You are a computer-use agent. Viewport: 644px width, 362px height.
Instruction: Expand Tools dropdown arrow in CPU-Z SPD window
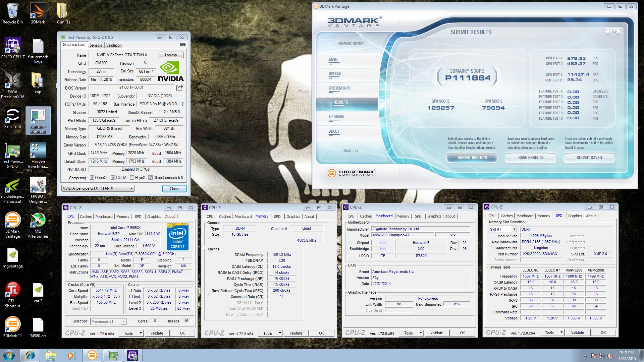coord(561,333)
